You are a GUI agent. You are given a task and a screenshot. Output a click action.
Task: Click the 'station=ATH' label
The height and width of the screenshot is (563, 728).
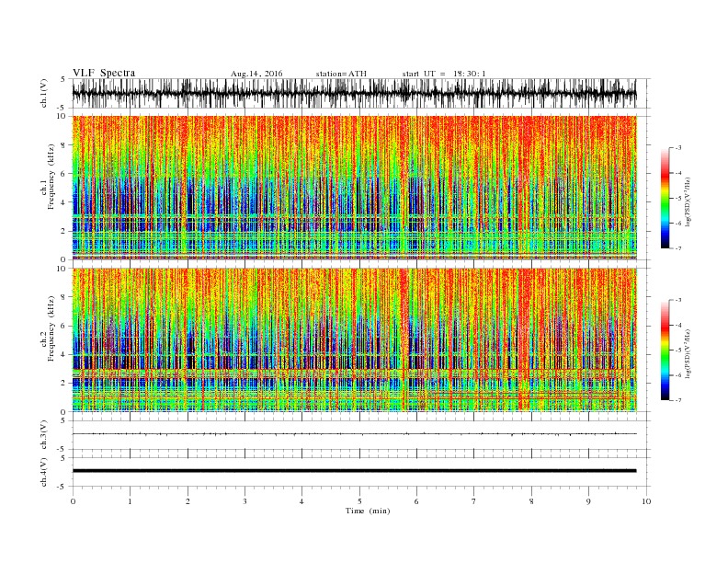point(341,74)
